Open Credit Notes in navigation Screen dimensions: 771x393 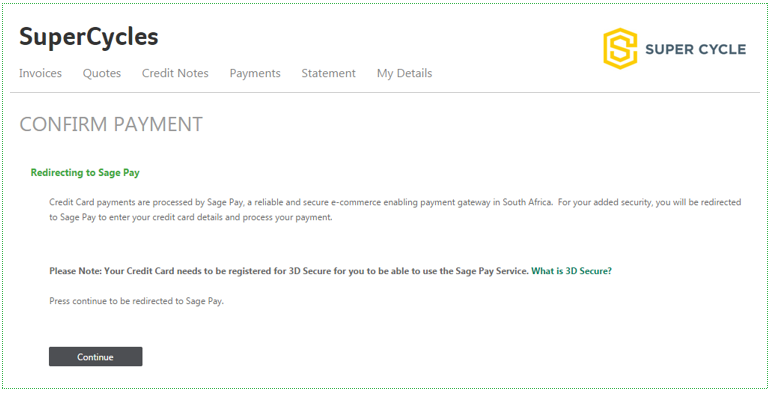(175, 73)
